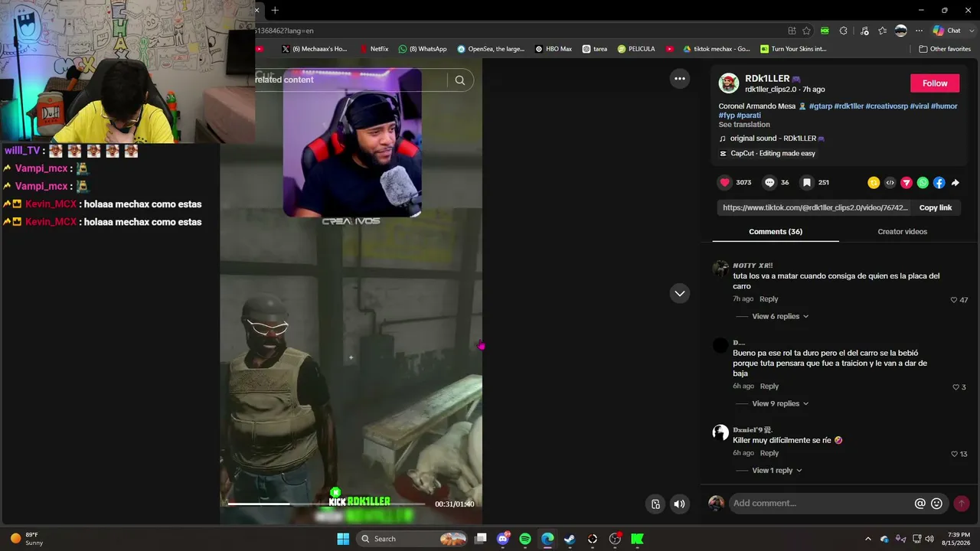Share the video to WhatsApp
Viewport: 980px width, 551px height.
pyautogui.click(x=923, y=183)
